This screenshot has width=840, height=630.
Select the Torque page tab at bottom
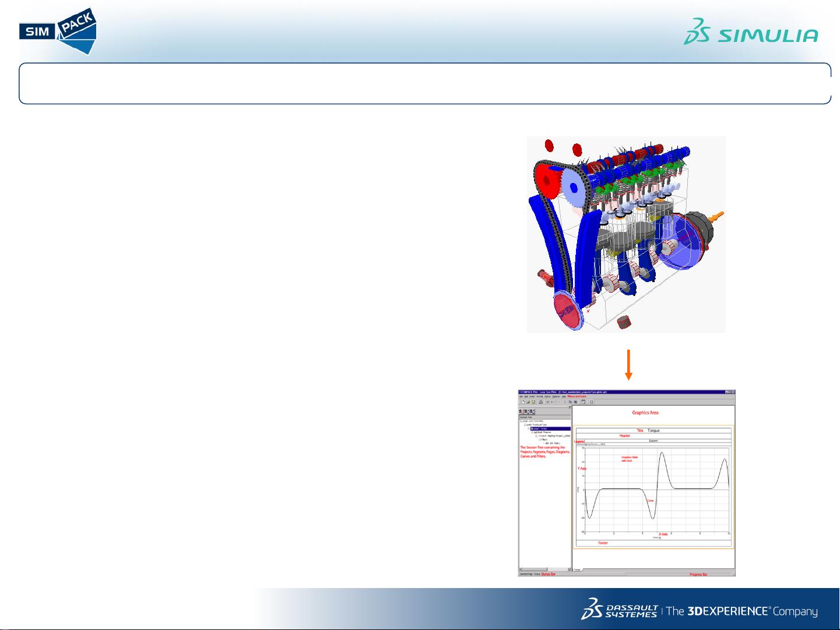(577, 570)
